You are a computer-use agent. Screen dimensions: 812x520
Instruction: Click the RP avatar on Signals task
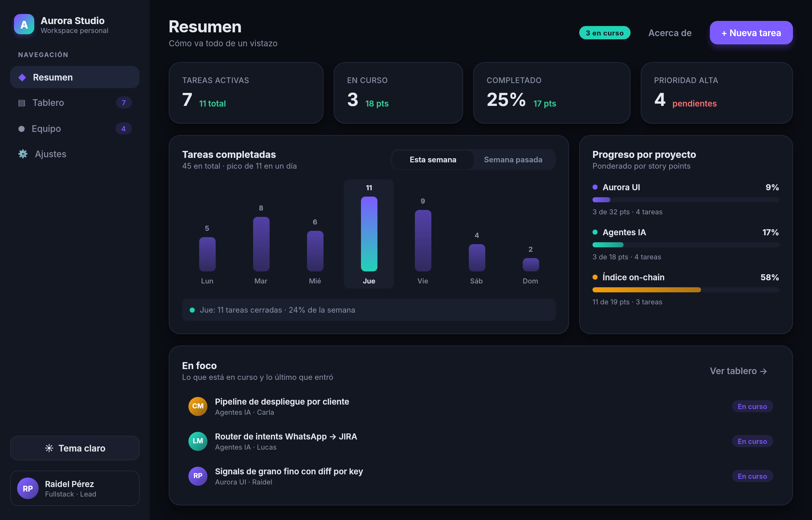pyautogui.click(x=198, y=476)
